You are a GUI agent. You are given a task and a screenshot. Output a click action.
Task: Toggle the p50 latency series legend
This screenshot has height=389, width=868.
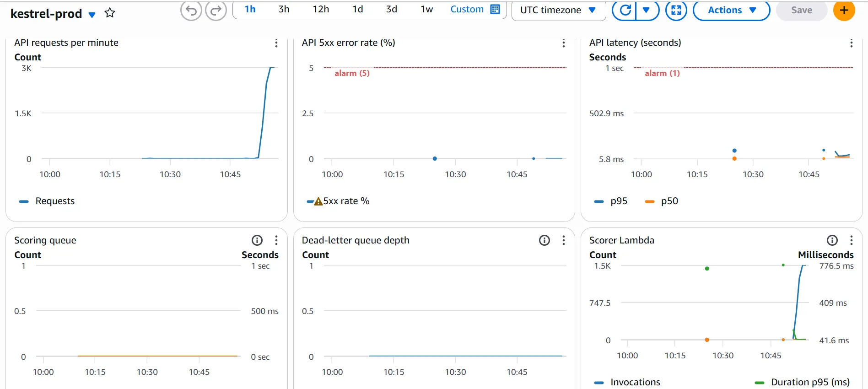662,201
